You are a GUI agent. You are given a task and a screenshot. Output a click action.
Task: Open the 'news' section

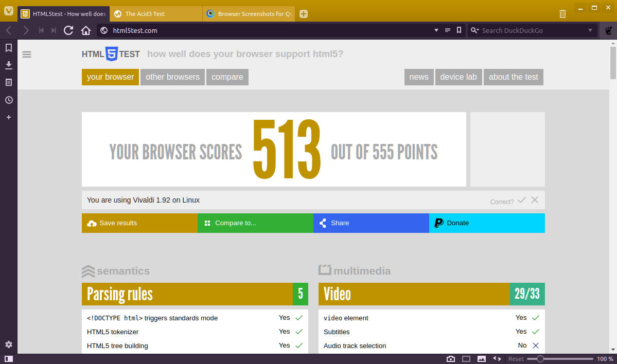[419, 77]
